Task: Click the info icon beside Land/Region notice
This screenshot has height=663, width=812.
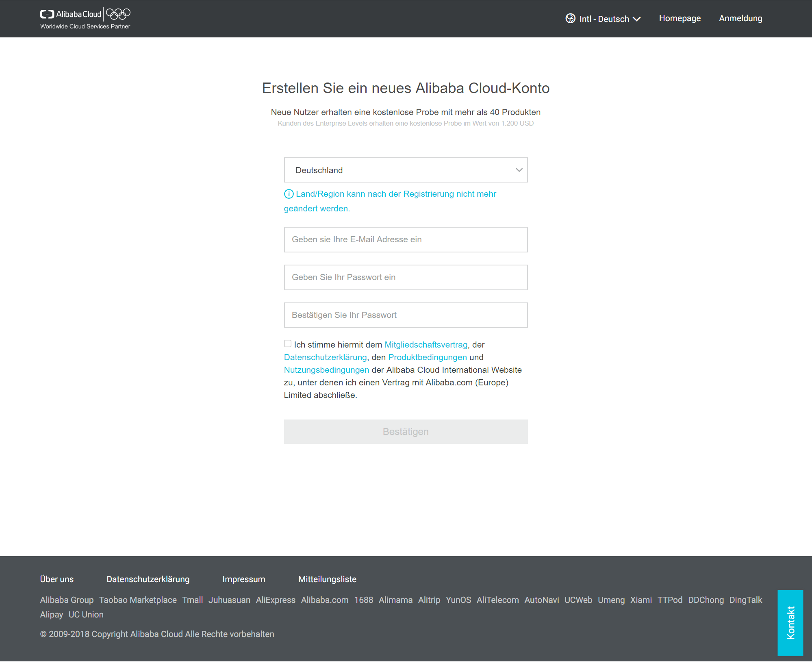Action: point(289,194)
